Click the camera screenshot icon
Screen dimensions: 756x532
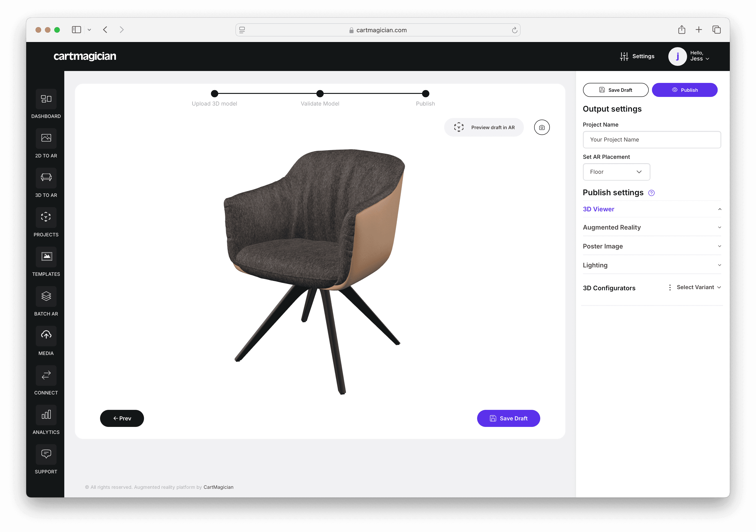click(542, 127)
